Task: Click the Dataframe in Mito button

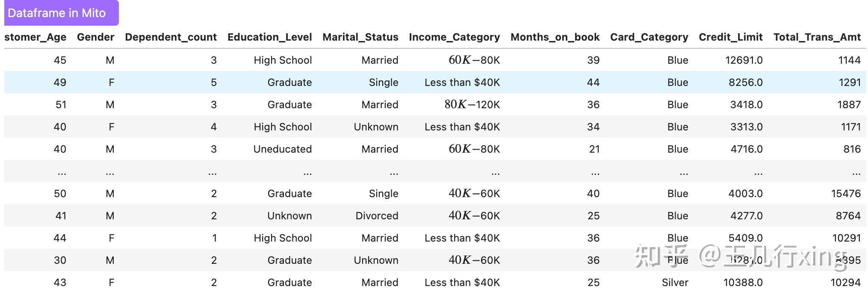Action: tap(61, 13)
